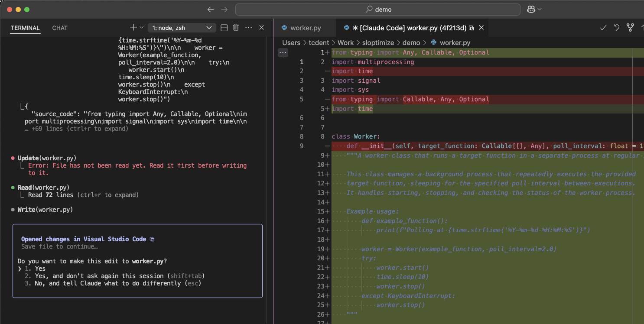Close the terminal panel with X
Image resolution: width=644 pixels, height=324 pixels.
261,28
